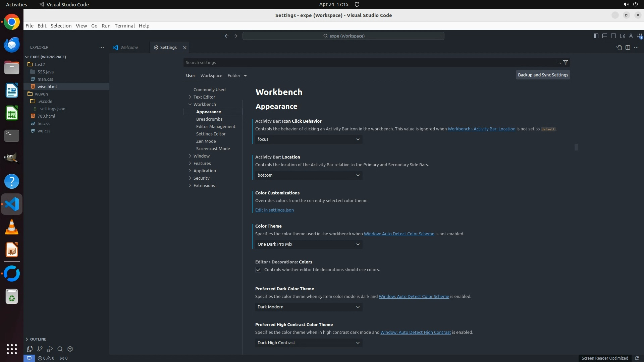Open the Color Theme dropdown
Image resolution: width=644 pixels, height=362 pixels.
point(309,244)
